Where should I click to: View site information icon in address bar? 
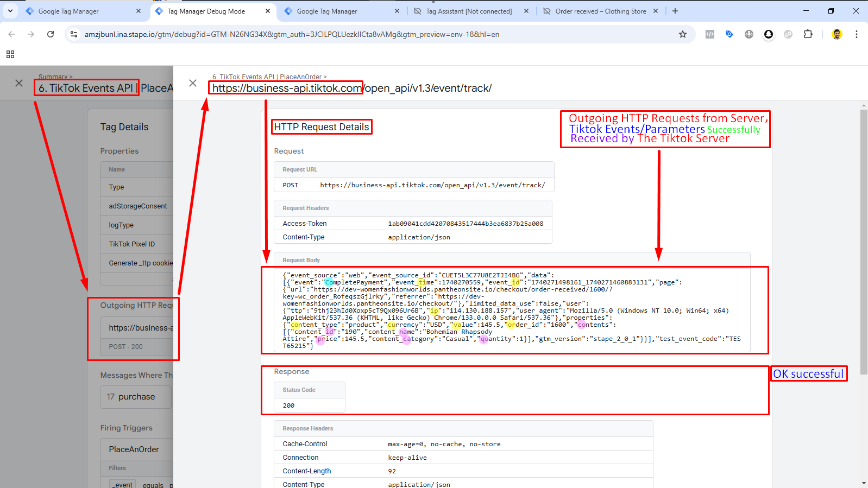pyautogui.click(x=74, y=34)
